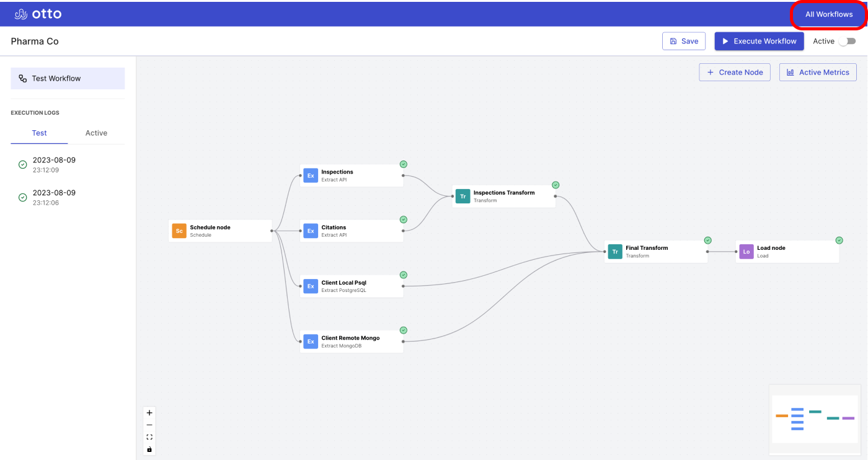Open execution log from 23:12:06
This screenshot has height=460, width=868.
tap(68, 197)
